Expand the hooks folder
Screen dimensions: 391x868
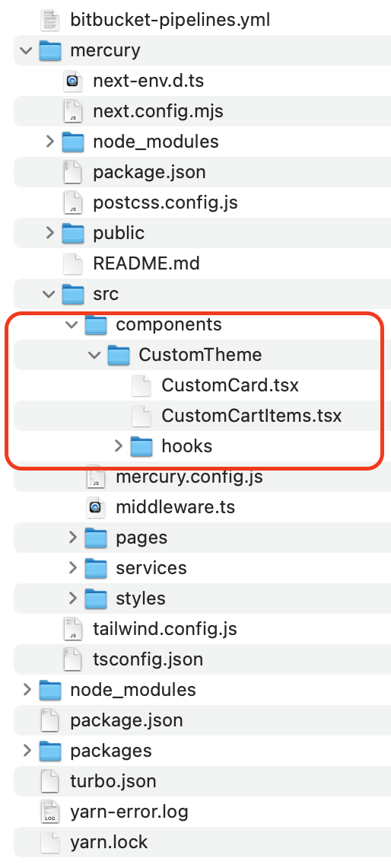tap(118, 445)
